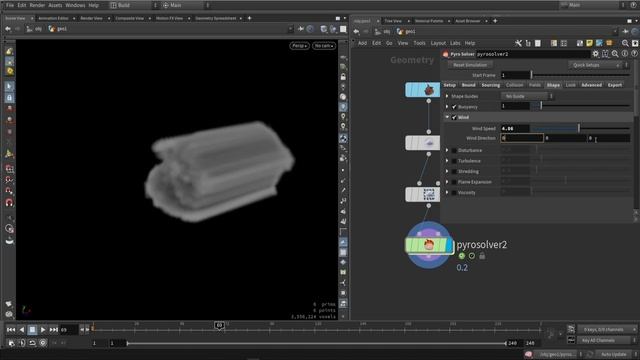Expand the Flame Expansion section
Screen dimensions: 640x360
pos(447,182)
